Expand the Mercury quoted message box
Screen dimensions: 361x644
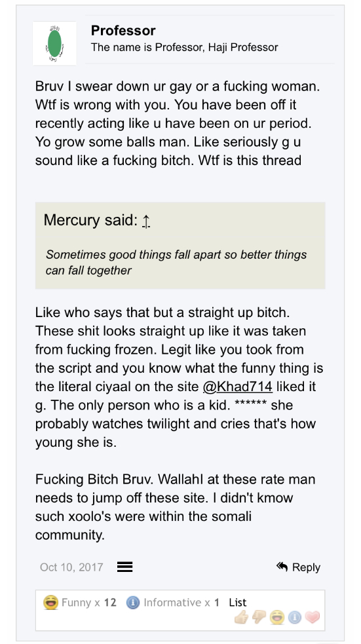coord(180,246)
